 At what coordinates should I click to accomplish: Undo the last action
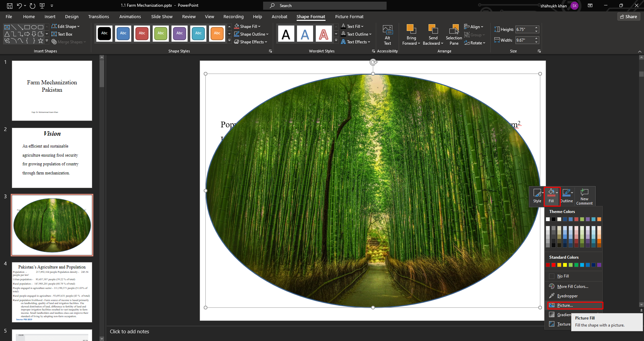pyautogui.click(x=19, y=6)
